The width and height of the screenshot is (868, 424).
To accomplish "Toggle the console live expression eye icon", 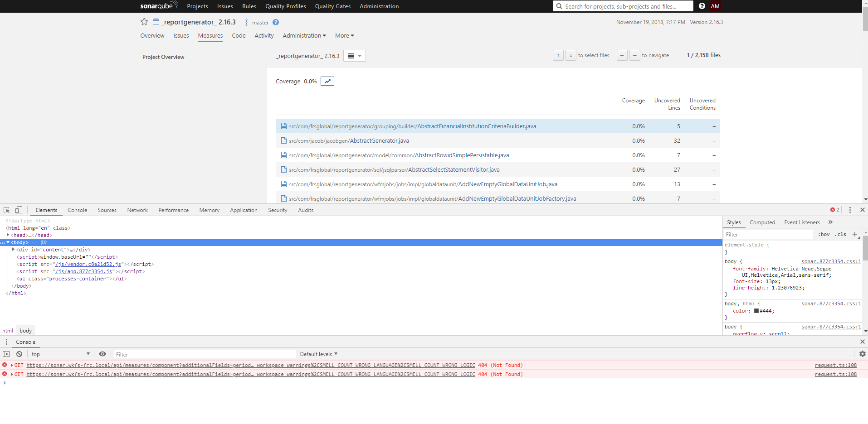I will click(x=102, y=354).
